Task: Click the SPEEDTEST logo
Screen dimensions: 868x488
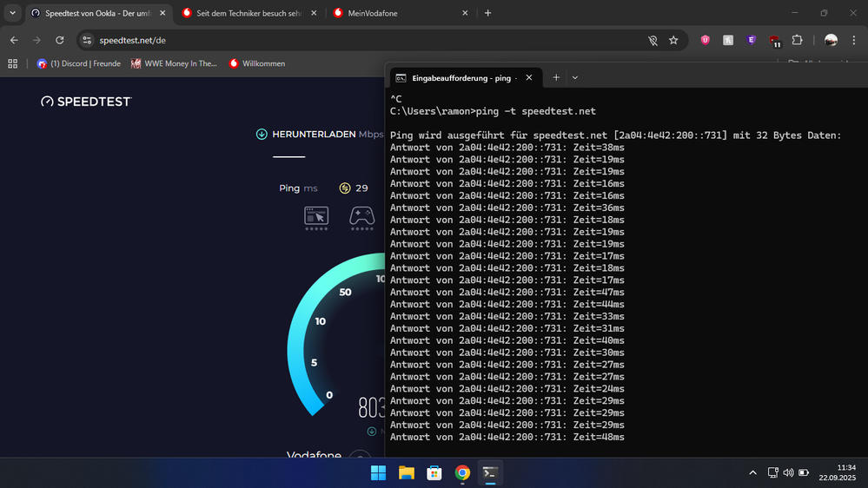Action: [86, 102]
